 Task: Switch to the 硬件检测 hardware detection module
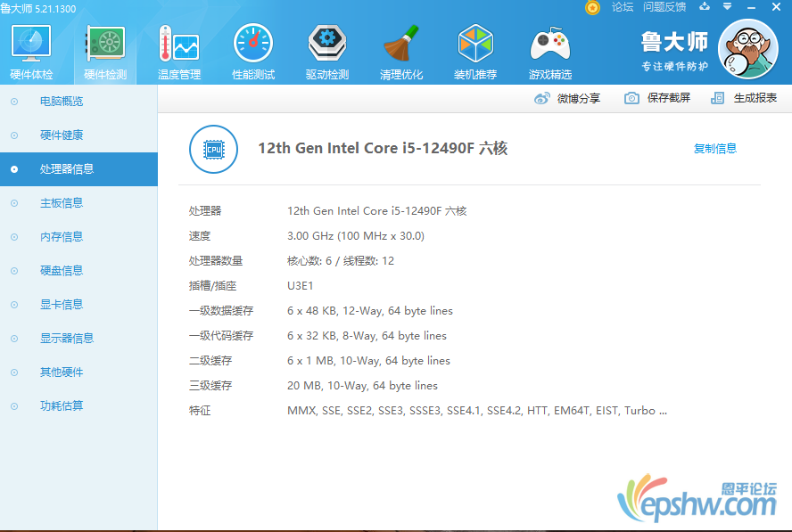(105, 53)
